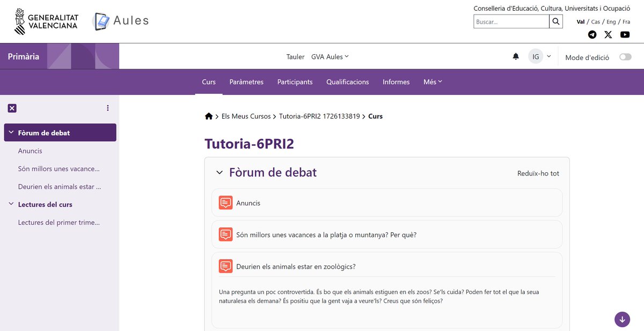This screenshot has width=644, height=331.
Task: Open Els Meus Cursos breadcrumb link
Action: click(246, 116)
